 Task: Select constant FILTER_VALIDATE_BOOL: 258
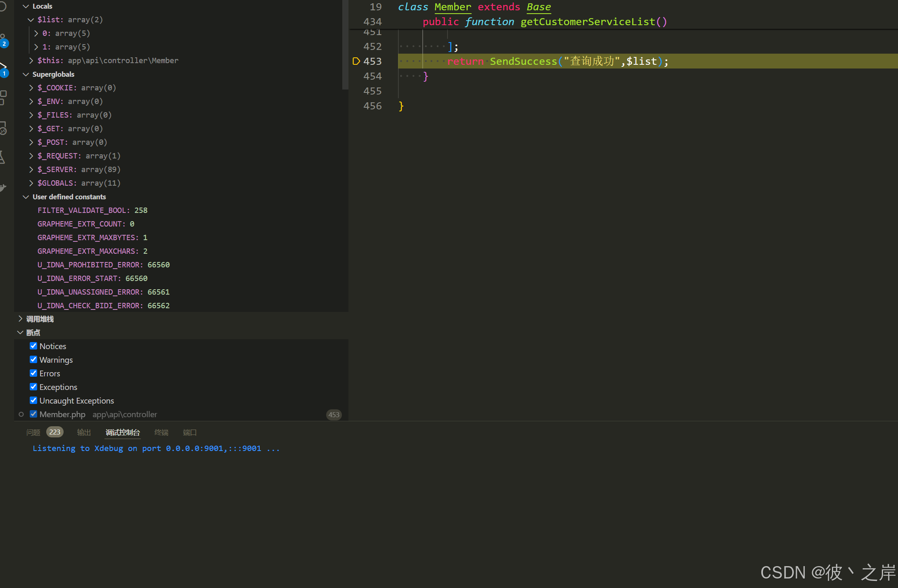point(92,210)
